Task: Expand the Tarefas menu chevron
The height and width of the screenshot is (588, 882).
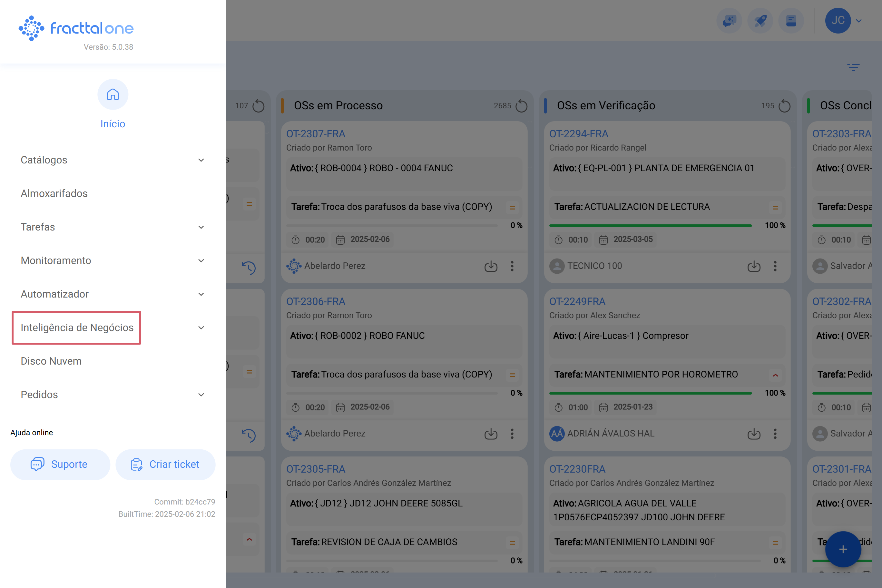Action: pyautogui.click(x=201, y=227)
